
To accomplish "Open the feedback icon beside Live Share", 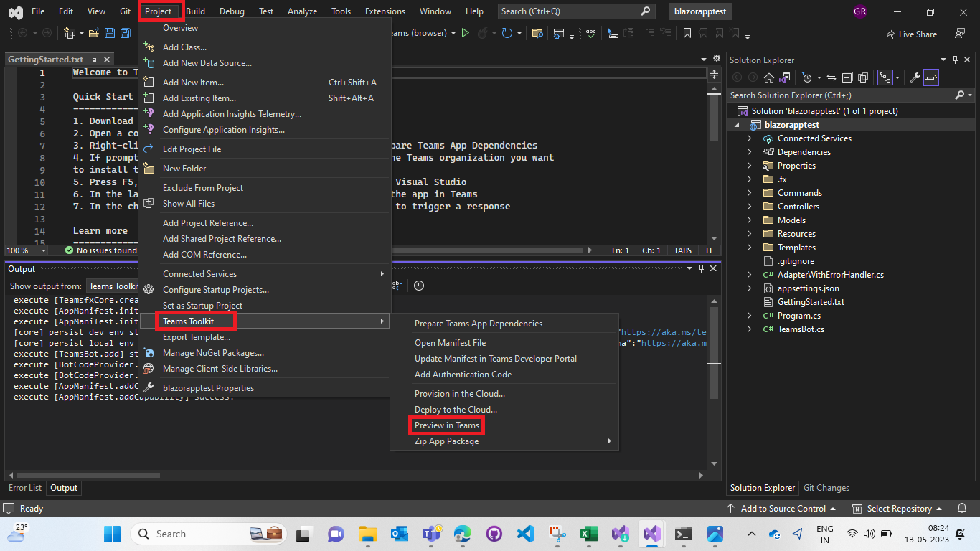I will (960, 34).
